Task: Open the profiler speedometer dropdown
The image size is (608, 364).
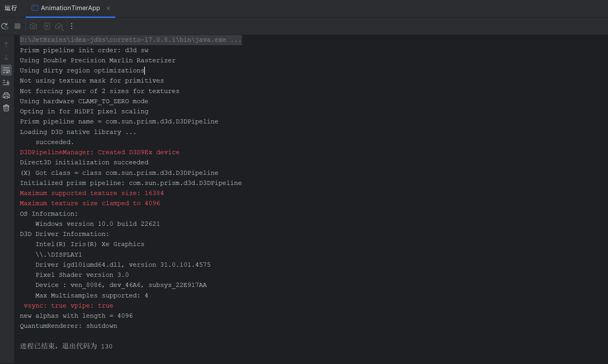Action: [x=59, y=26]
